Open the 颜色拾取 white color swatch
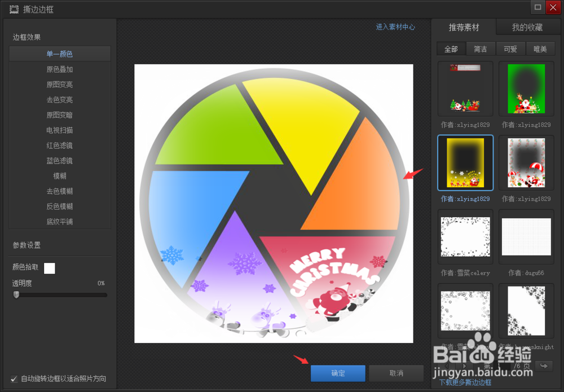The width and height of the screenshot is (564, 392). click(50, 268)
